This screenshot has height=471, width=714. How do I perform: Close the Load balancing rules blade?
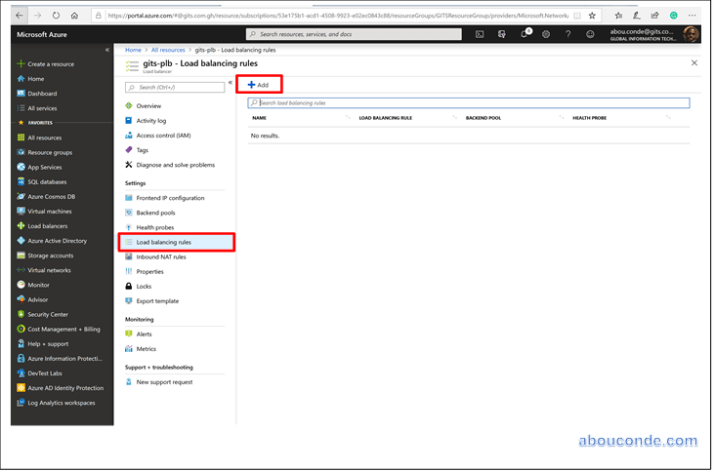(695, 63)
